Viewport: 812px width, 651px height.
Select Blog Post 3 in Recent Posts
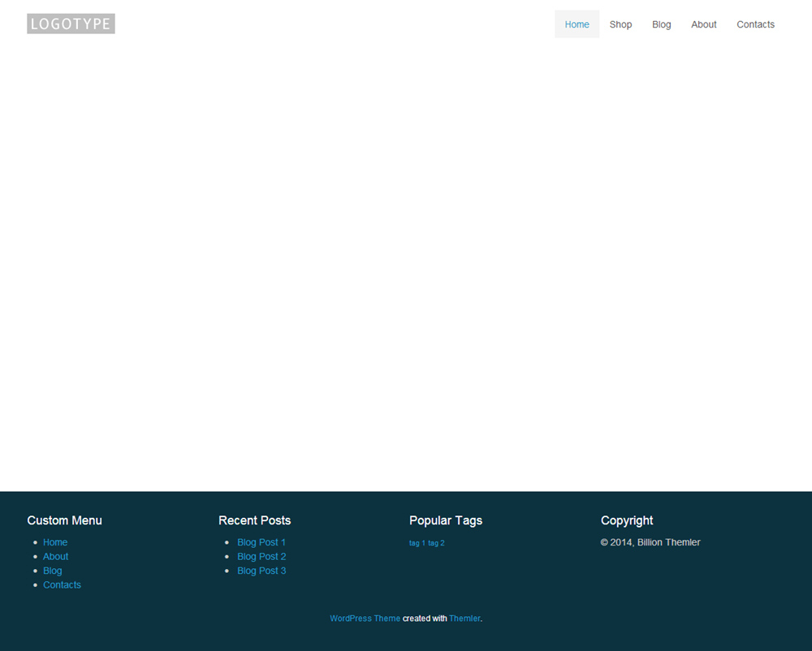(x=261, y=571)
